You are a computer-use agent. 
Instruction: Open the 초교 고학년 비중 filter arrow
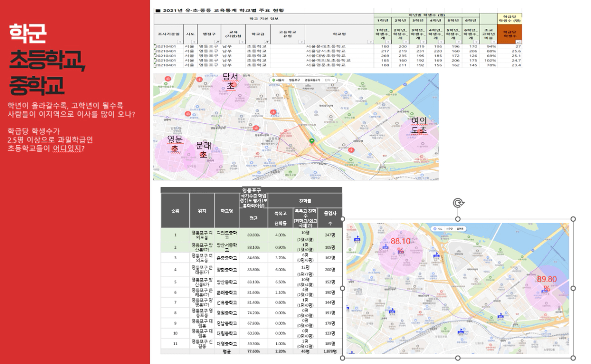pyautogui.click(x=494, y=42)
